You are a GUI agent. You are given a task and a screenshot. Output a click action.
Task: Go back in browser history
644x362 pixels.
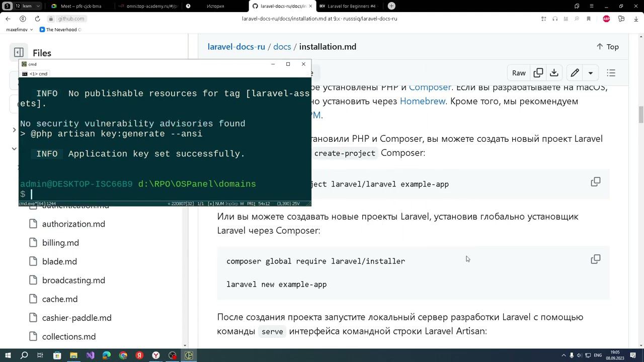pyautogui.click(x=8, y=19)
